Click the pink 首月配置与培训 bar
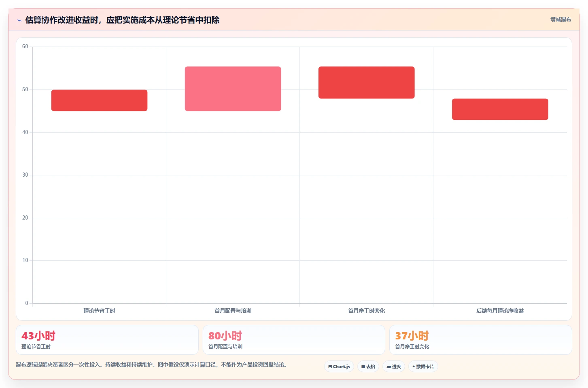The width and height of the screenshot is (588, 388). click(x=233, y=89)
